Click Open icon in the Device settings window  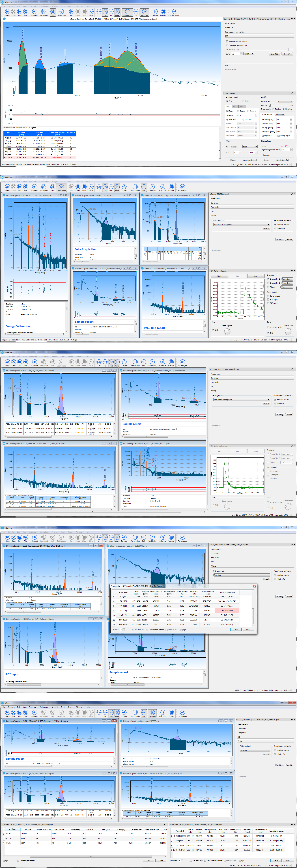(x=7, y=12)
